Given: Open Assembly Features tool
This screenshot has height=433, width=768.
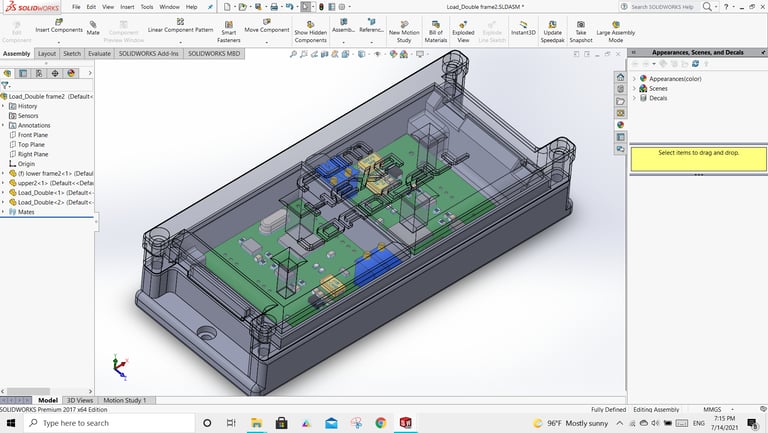Looking at the screenshot, I should [343, 26].
